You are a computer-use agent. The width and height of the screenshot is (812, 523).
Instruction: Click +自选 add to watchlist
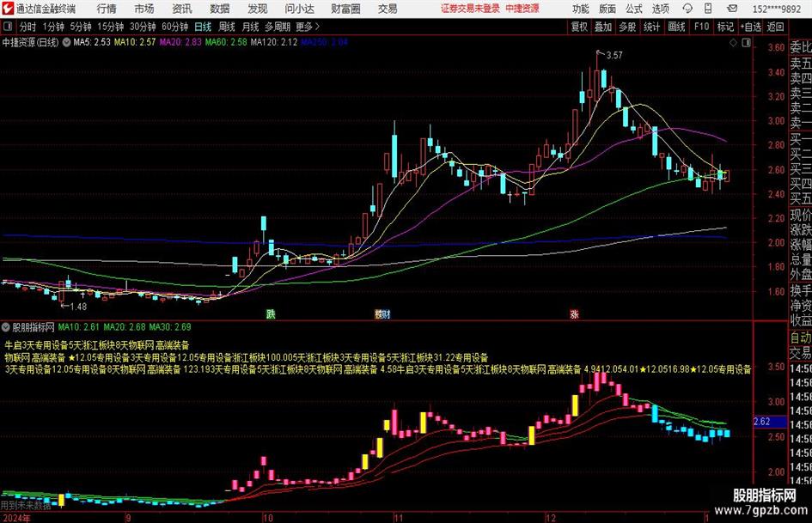click(750, 27)
